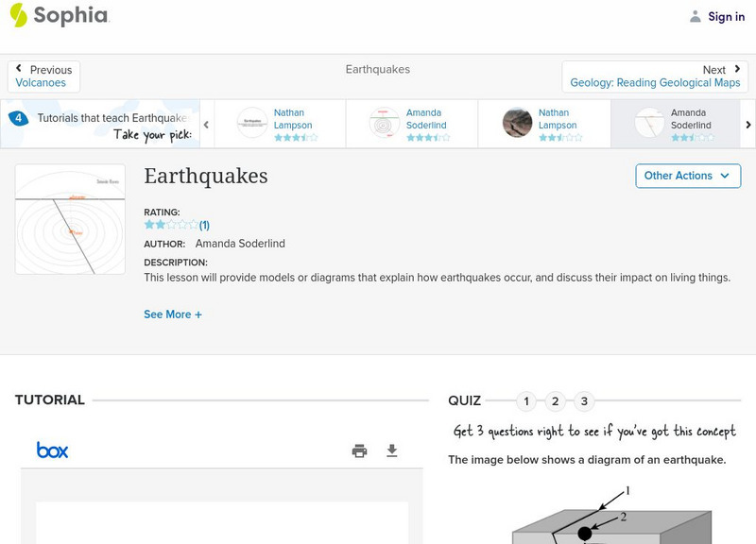
Task: Select quiz question 2
Action: click(x=556, y=401)
